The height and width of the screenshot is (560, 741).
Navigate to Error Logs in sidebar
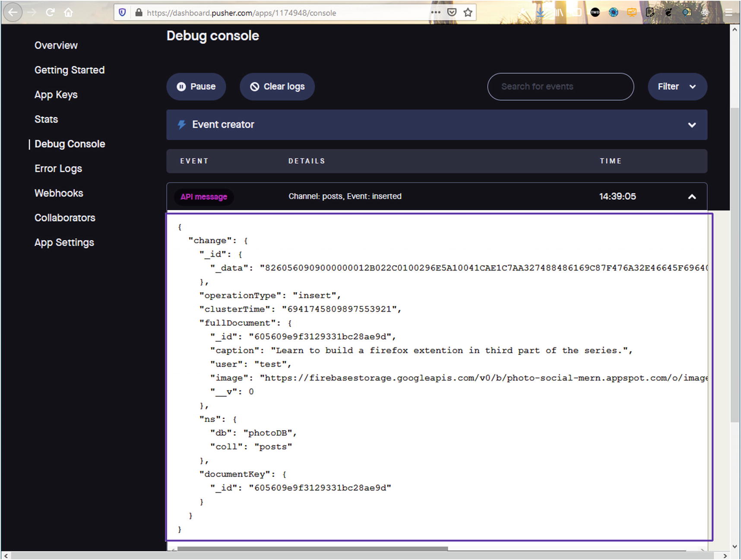pos(58,169)
